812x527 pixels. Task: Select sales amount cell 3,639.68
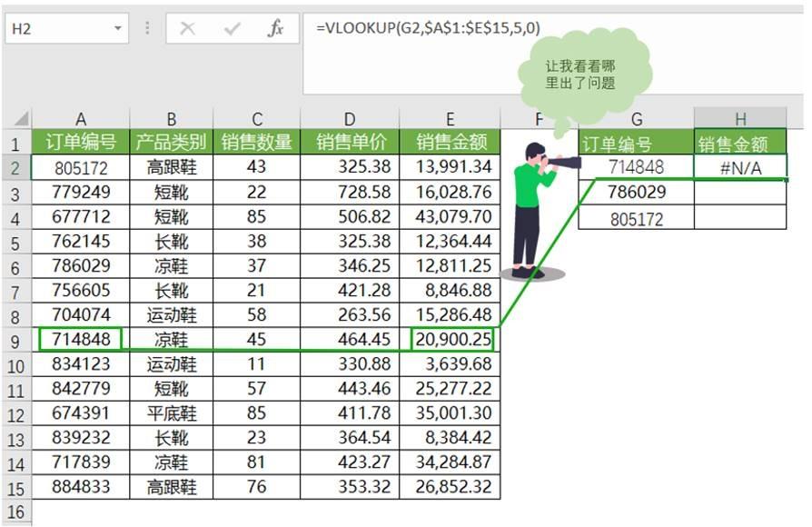pos(450,363)
